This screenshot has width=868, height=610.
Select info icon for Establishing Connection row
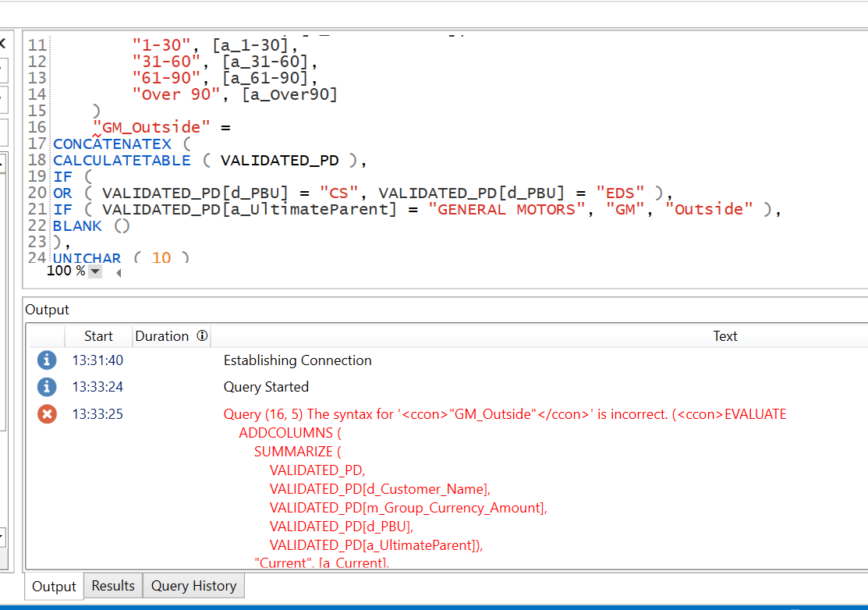(x=47, y=360)
